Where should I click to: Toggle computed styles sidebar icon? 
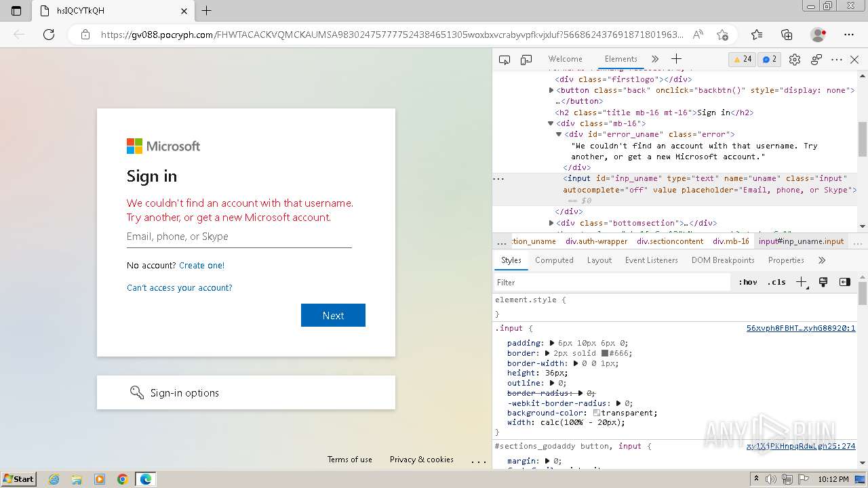(845, 282)
